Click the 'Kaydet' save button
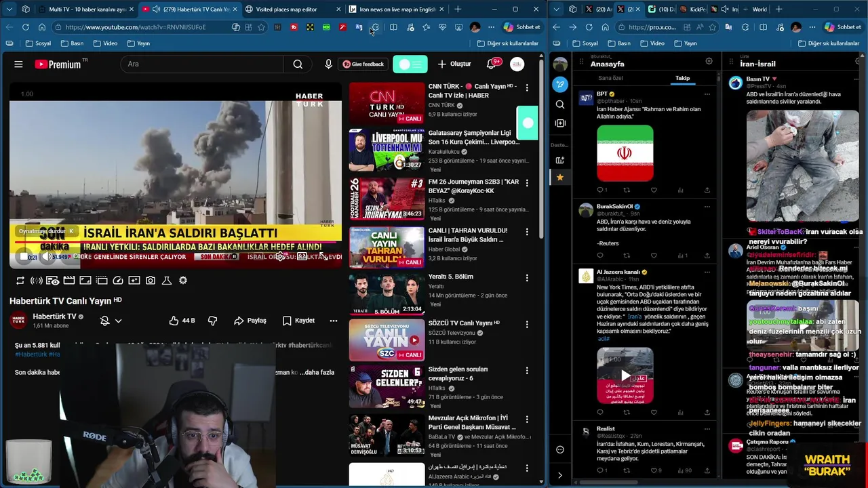 (x=298, y=321)
